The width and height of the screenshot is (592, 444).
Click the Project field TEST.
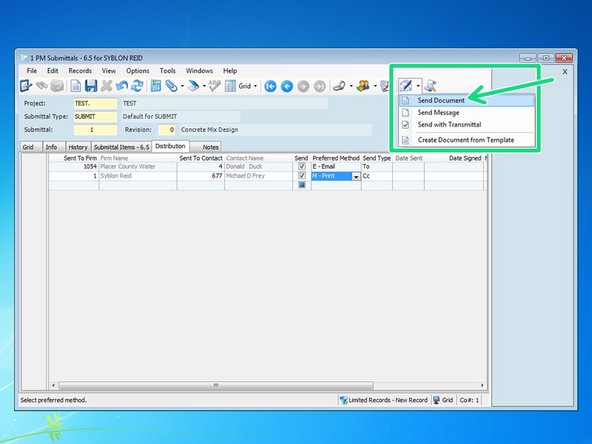click(95, 103)
